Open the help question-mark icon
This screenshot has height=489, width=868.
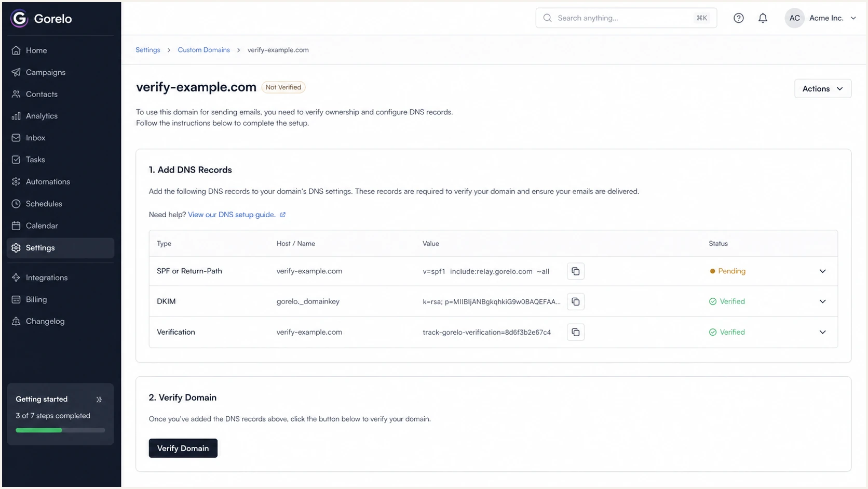738,18
